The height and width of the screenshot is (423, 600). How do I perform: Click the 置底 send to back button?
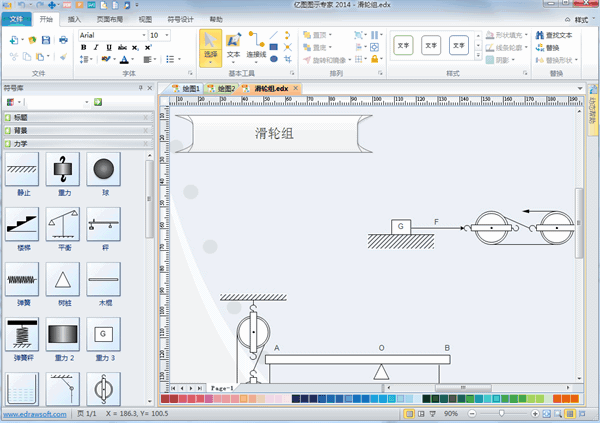pyautogui.click(x=318, y=47)
